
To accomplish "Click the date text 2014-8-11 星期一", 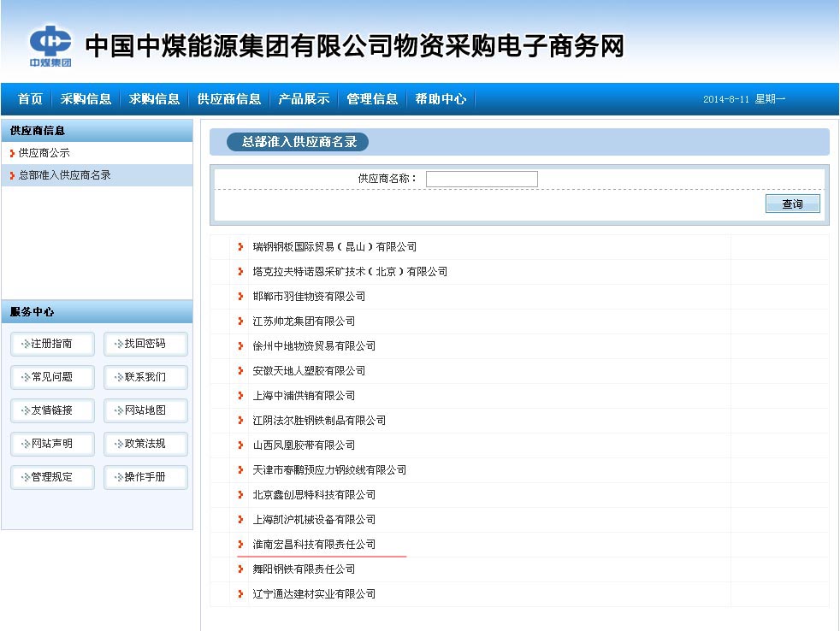I will click(x=744, y=99).
